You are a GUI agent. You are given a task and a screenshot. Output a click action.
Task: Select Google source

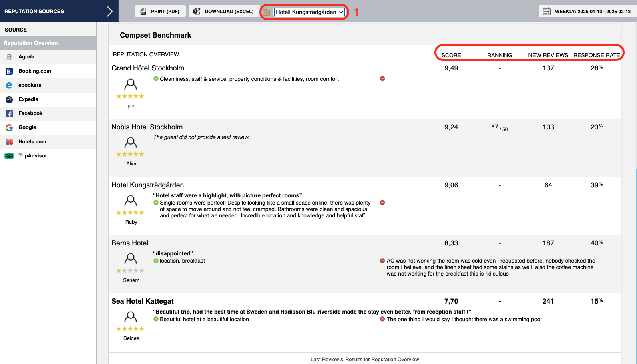pyautogui.click(x=48, y=127)
